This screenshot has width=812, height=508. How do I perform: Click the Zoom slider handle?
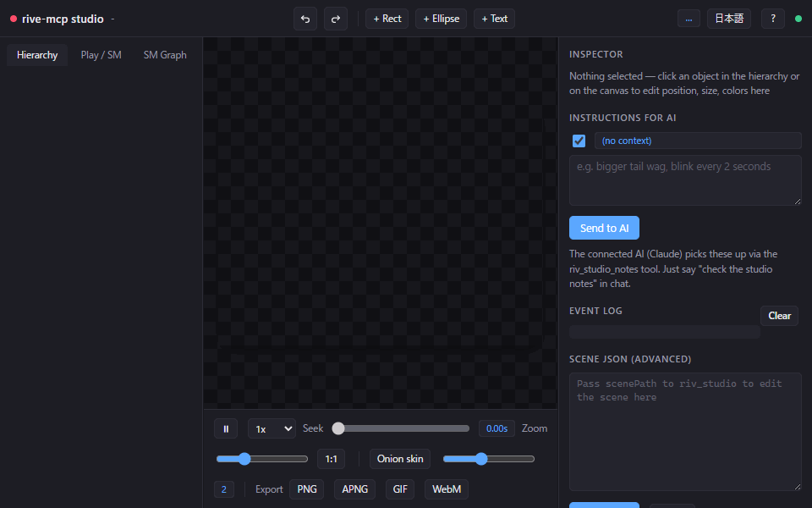[x=244, y=459]
